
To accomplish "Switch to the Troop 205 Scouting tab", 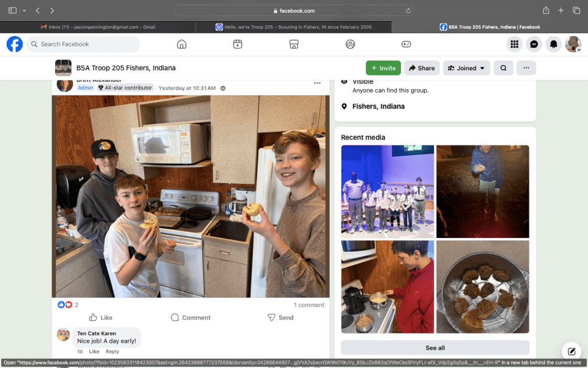I will point(293,27).
